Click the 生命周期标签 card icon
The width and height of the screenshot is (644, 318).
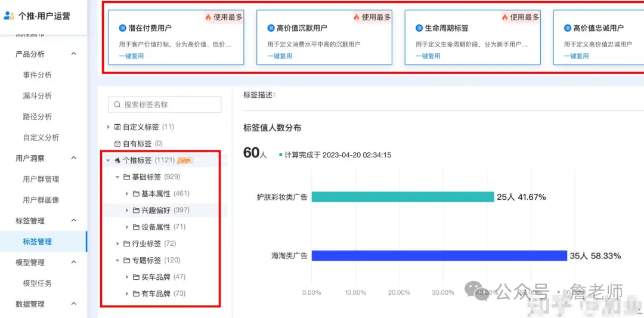(x=419, y=28)
